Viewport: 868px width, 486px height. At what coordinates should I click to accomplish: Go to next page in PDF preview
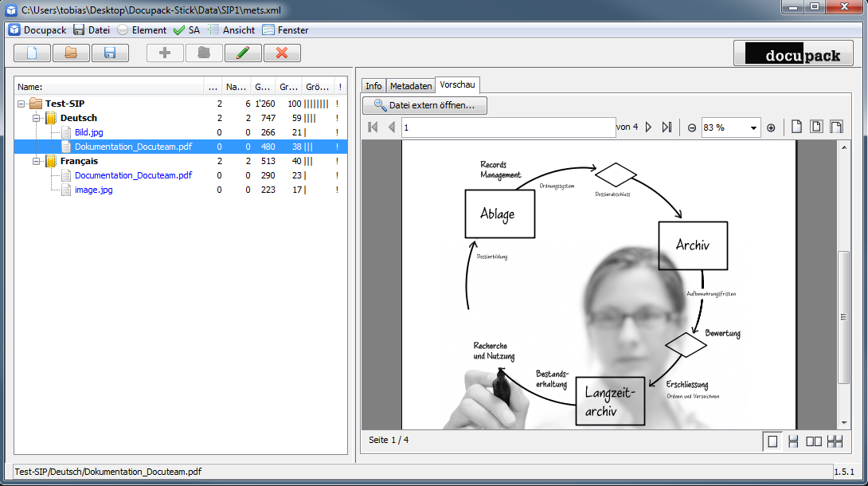(649, 127)
